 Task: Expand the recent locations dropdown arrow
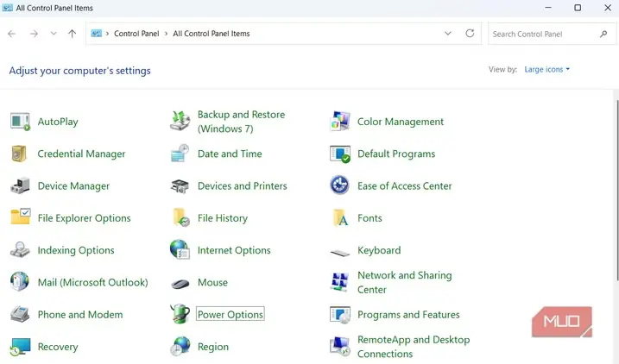54,34
